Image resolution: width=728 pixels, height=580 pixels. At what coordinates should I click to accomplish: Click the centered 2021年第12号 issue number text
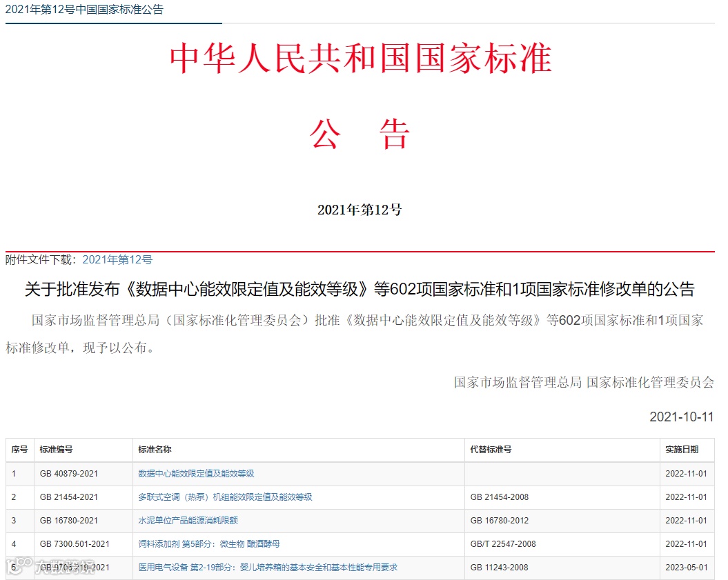(x=360, y=210)
